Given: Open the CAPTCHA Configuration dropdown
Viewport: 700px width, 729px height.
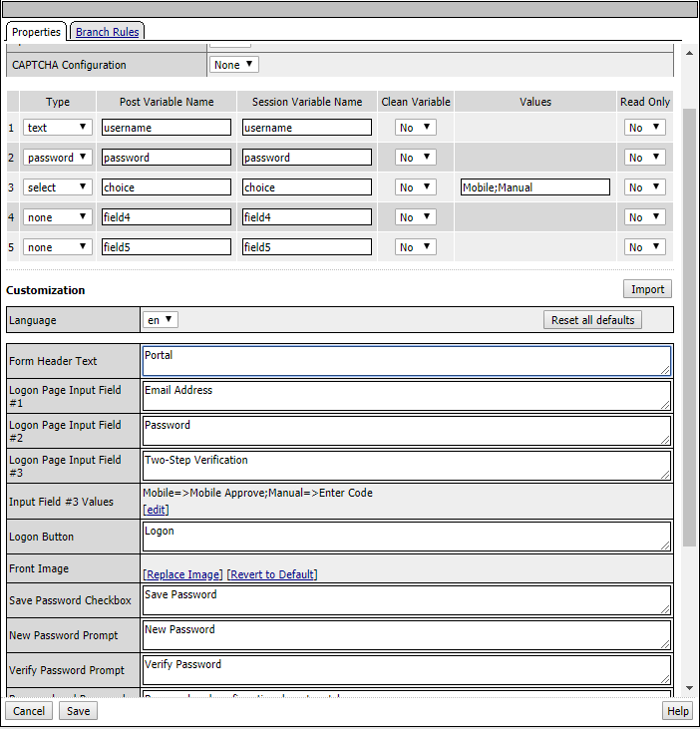Looking at the screenshot, I should 233,65.
